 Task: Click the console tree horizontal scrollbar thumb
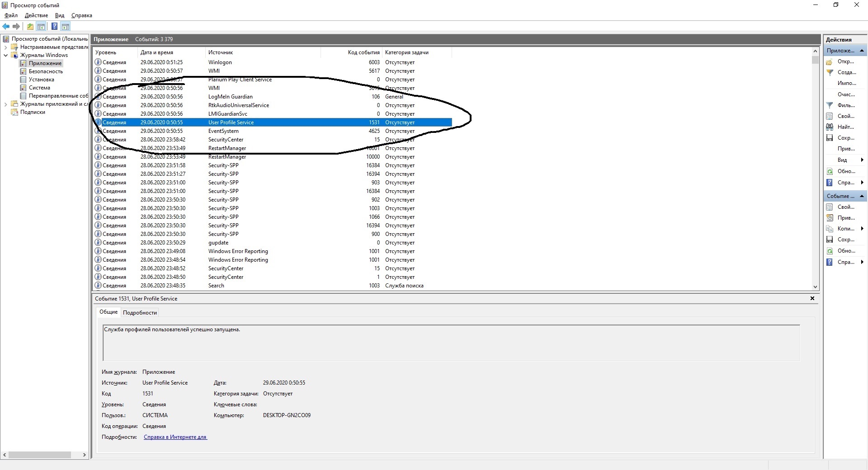pyautogui.click(x=40, y=455)
